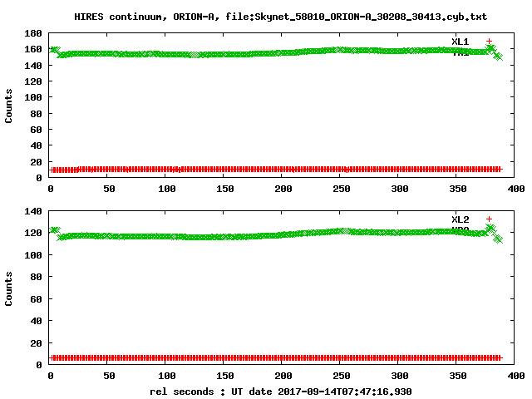
Task: Click the red plus marker beside XL1 legend
Action: 489,41
